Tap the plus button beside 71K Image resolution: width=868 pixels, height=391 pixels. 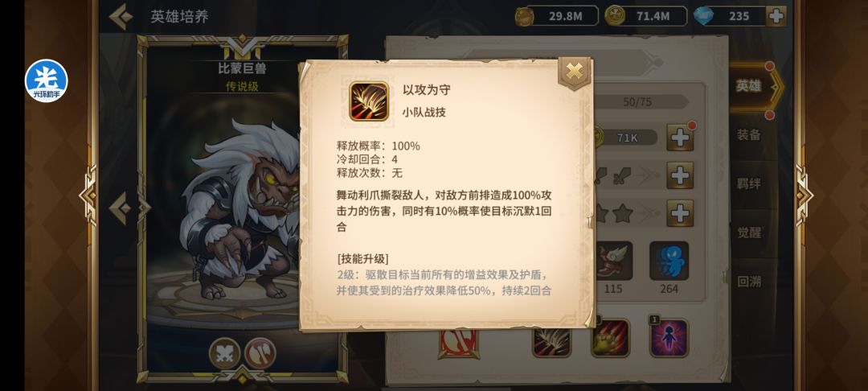pos(680,138)
